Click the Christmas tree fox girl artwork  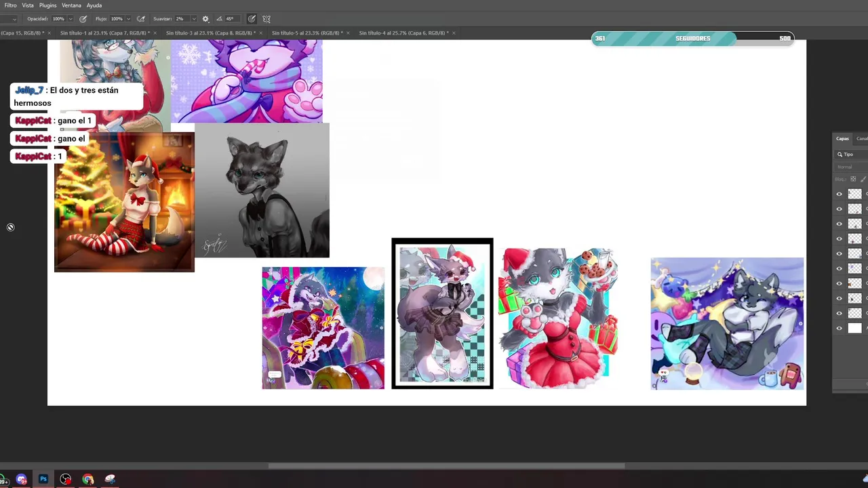(x=124, y=202)
